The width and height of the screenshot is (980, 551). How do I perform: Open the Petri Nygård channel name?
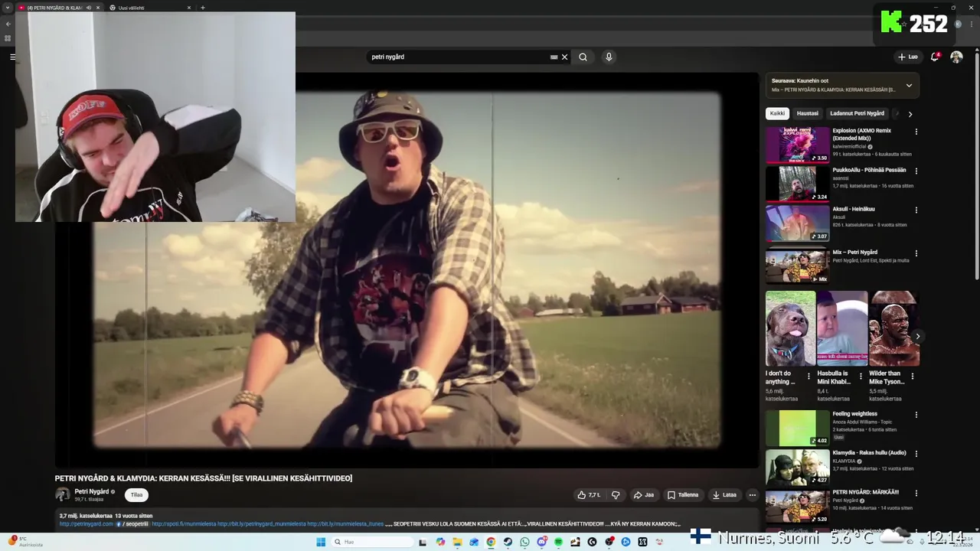point(92,491)
